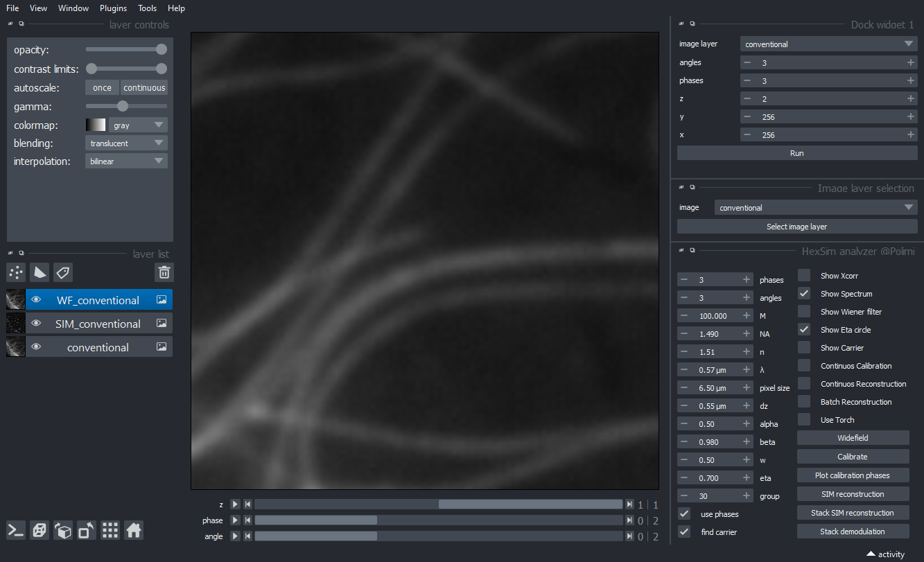
Task: Open the colormap gray dropdown
Action: click(138, 125)
